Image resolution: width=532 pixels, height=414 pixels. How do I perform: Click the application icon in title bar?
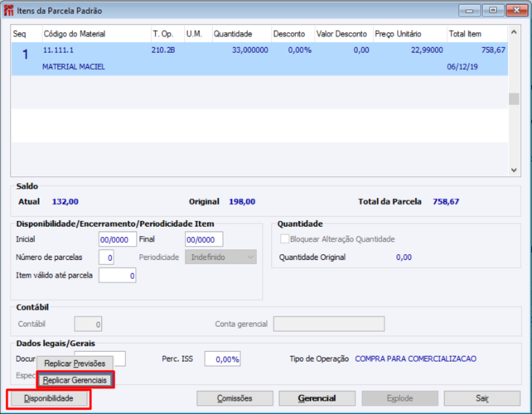coord(9,11)
